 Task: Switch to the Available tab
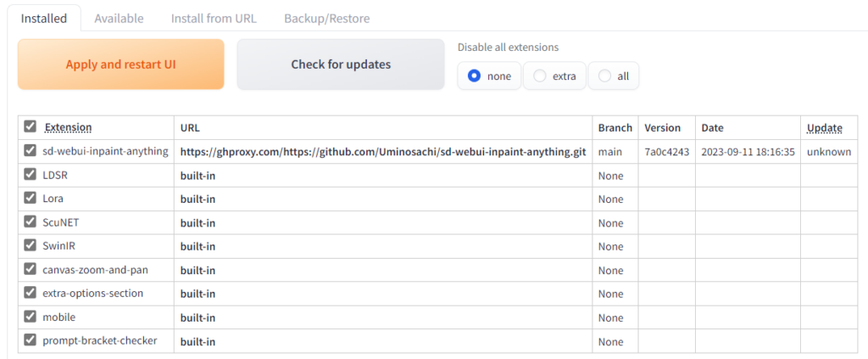click(119, 18)
